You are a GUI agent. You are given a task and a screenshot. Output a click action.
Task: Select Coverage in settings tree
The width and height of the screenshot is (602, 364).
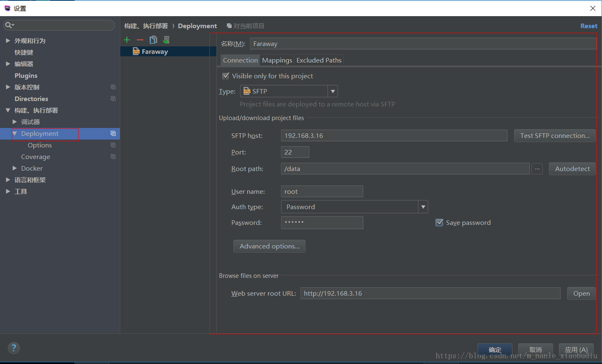coord(36,157)
